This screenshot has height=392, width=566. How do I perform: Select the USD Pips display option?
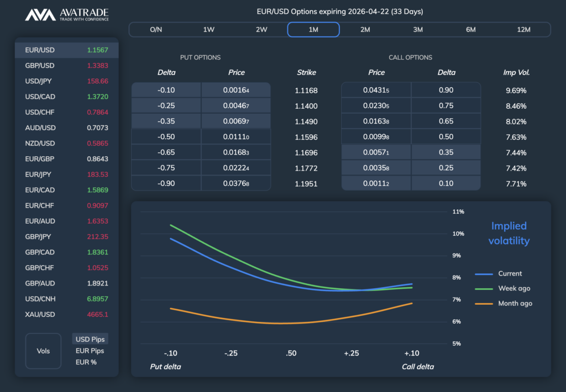click(x=90, y=339)
